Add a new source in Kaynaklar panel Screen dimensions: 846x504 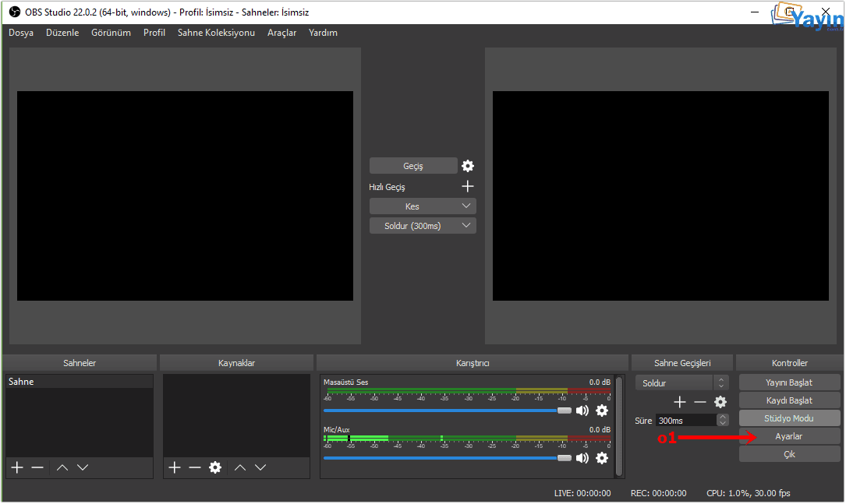(175, 467)
